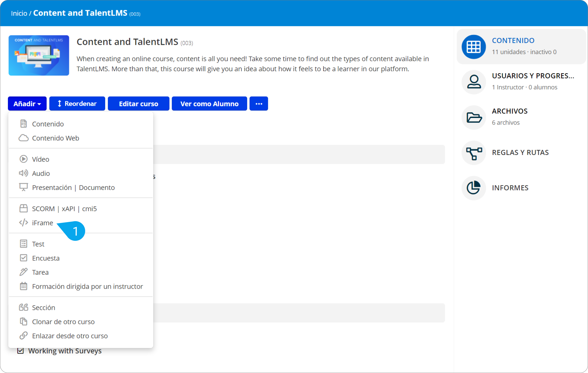Viewport: 588px width, 373px height.
Task: Click the presentation board icon
Action: coord(23,187)
